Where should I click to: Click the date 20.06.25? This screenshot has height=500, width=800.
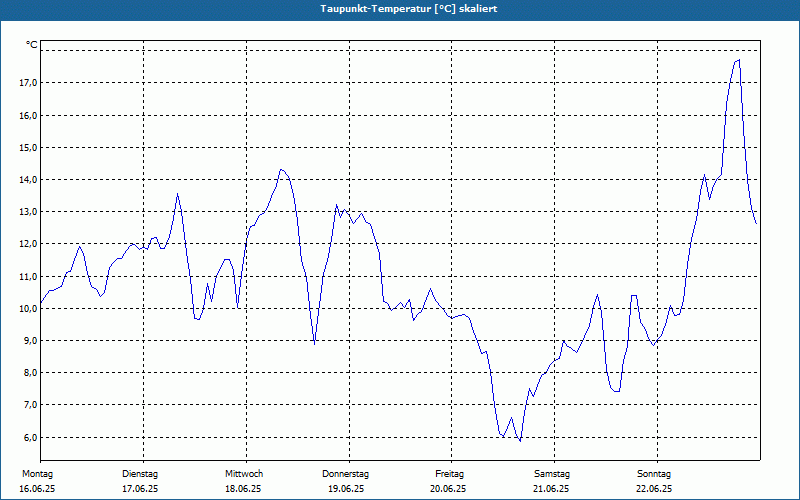pyautogui.click(x=448, y=489)
